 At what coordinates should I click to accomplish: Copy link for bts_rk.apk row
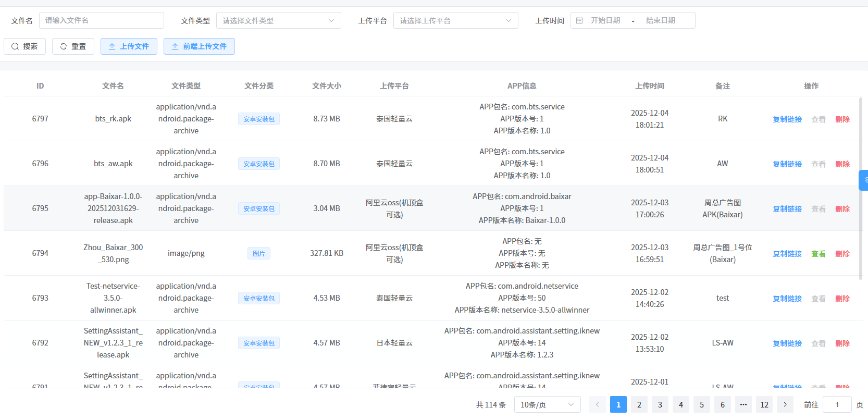(x=787, y=119)
